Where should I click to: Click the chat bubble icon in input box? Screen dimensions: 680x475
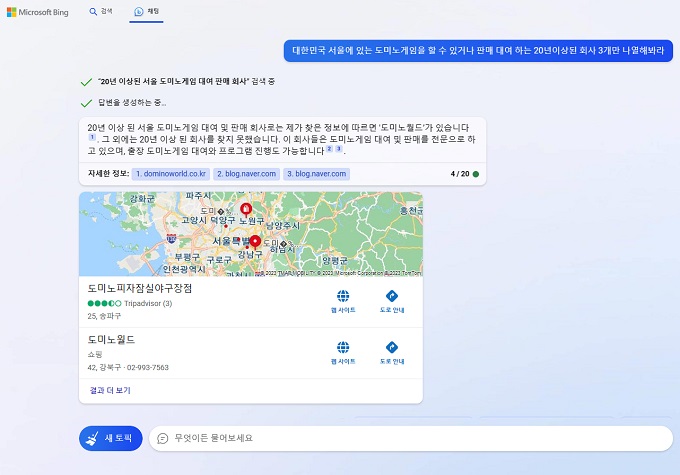[x=163, y=438]
